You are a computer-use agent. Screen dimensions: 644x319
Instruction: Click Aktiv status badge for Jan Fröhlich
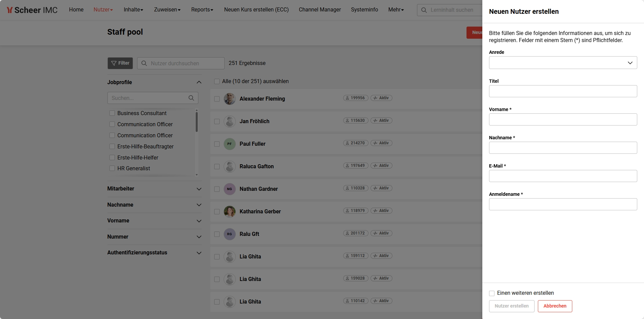coord(381,120)
